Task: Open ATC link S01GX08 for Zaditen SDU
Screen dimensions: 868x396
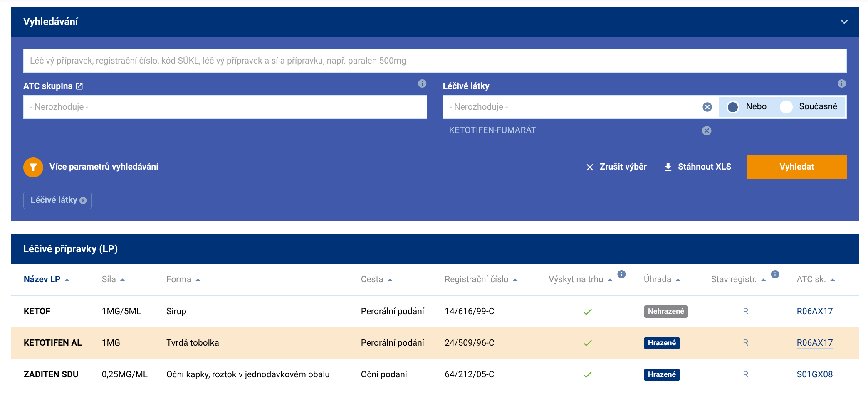Action: pyautogui.click(x=814, y=374)
